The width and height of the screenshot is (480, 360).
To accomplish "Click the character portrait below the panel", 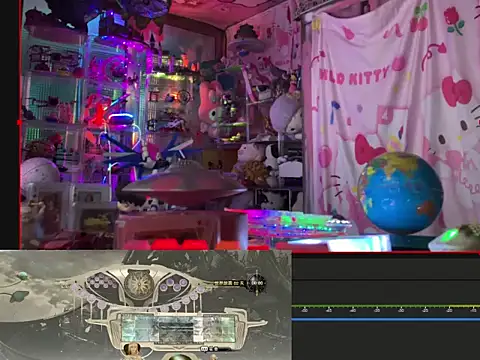I will [132, 349].
